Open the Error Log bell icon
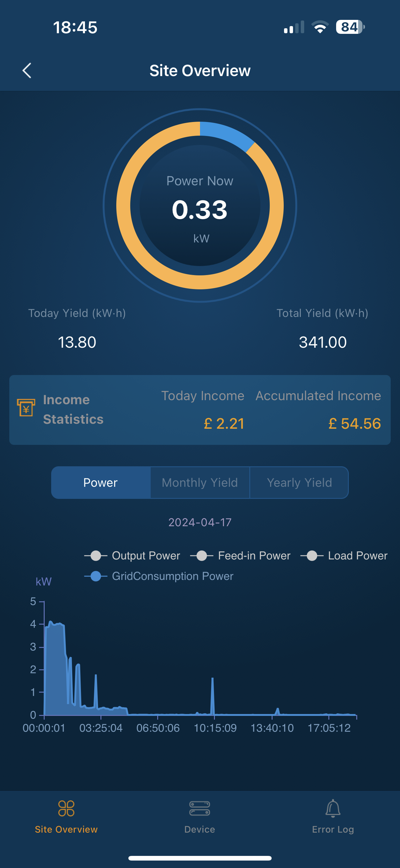This screenshot has width=400, height=868. (333, 809)
